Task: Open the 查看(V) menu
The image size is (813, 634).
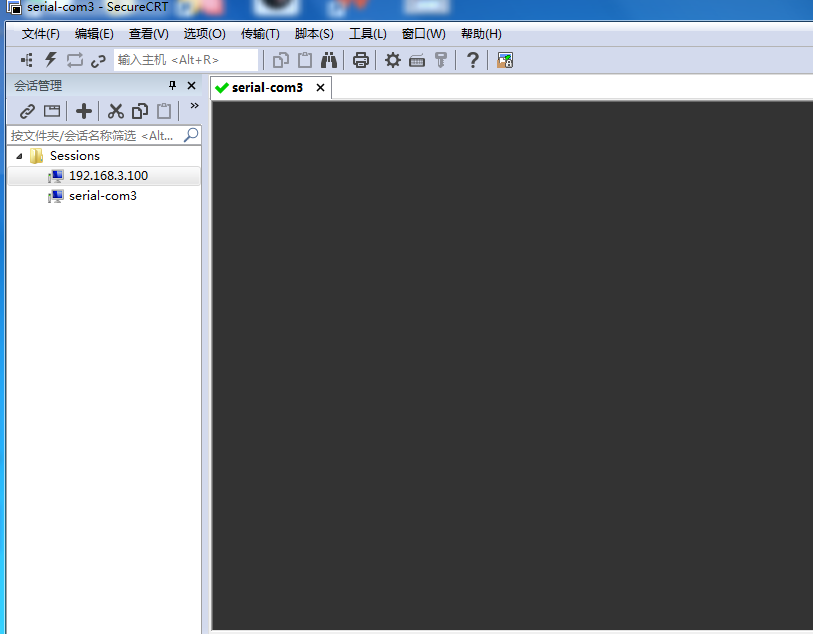Action: point(148,34)
